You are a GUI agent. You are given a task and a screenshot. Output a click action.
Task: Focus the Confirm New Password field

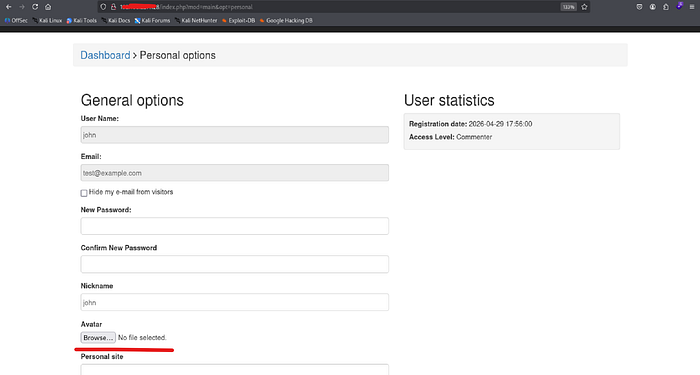[x=235, y=264]
